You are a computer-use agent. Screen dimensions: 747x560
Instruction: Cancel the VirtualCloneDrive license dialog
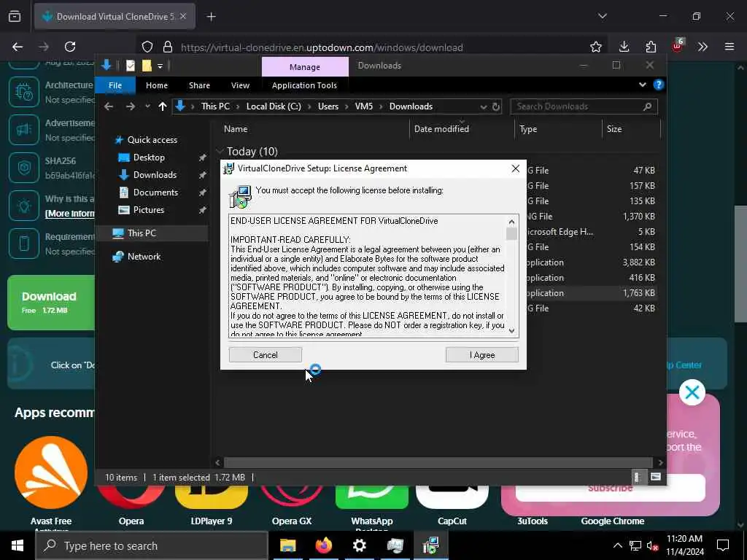pyautogui.click(x=266, y=355)
